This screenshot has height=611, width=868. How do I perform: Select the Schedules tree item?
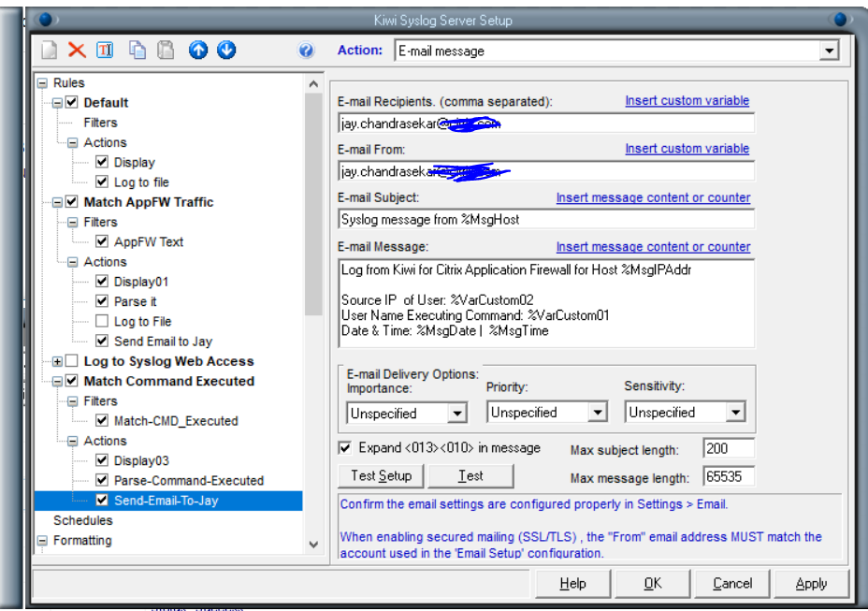[x=83, y=521]
